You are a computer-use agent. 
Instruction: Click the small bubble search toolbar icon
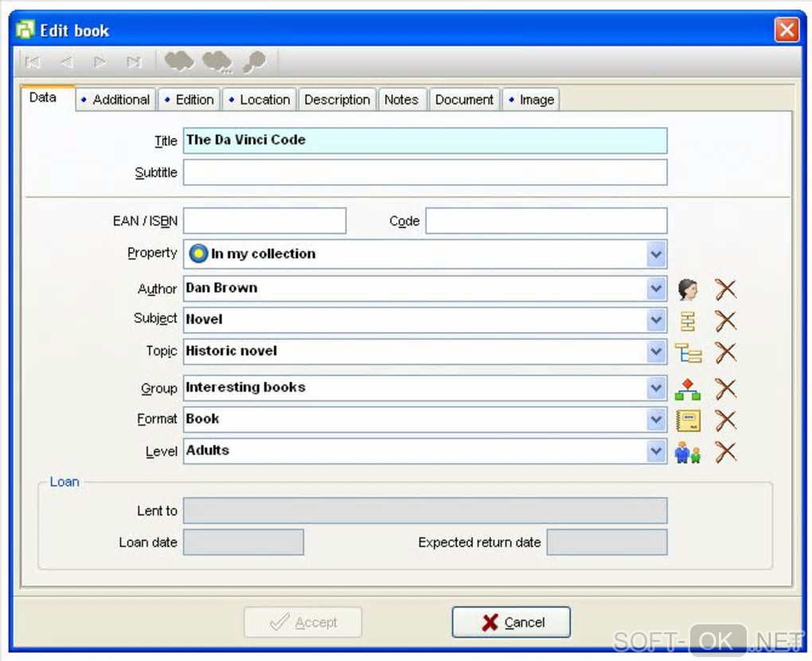(x=254, y=62)
